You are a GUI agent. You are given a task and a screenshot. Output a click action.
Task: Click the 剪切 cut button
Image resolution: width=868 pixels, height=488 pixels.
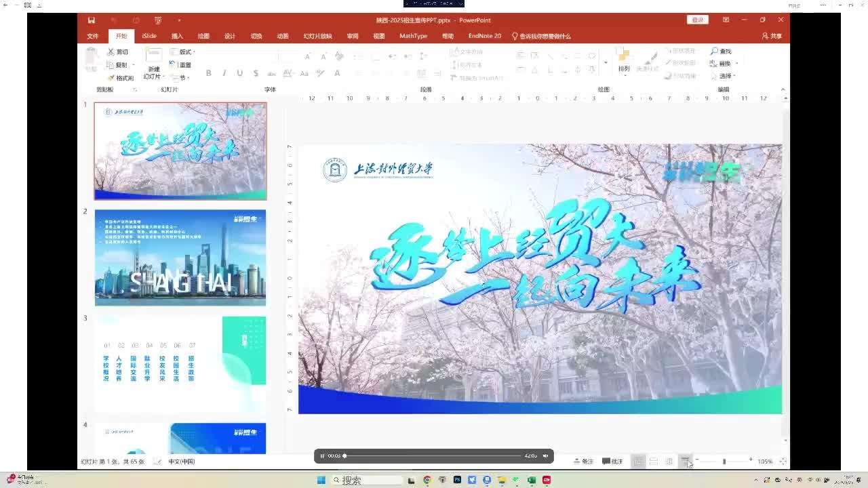pos(117,52)
